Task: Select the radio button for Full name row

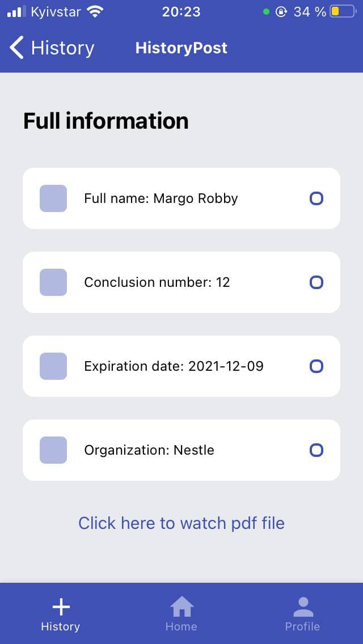Action: tap(316, 198)
